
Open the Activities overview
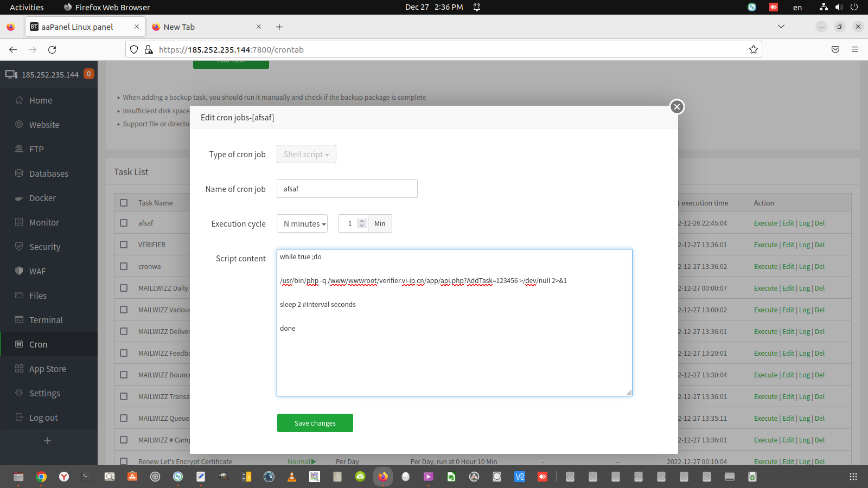[27, 7]
